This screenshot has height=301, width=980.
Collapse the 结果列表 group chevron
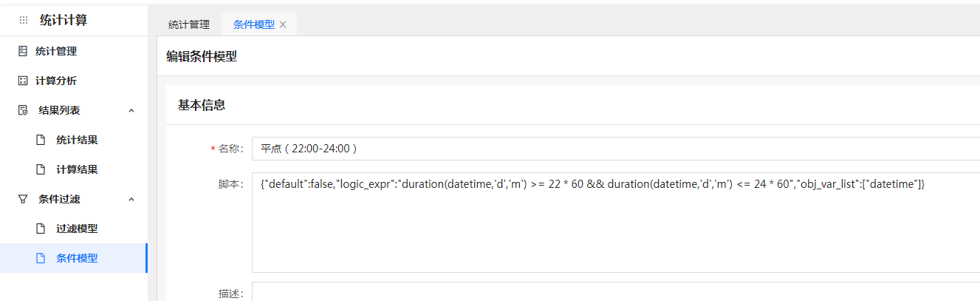point(131,110)
